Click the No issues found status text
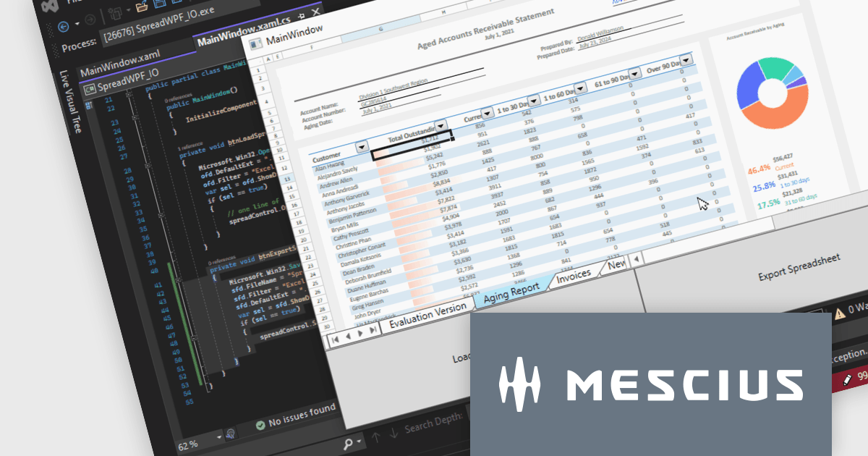 coord(302,416)
